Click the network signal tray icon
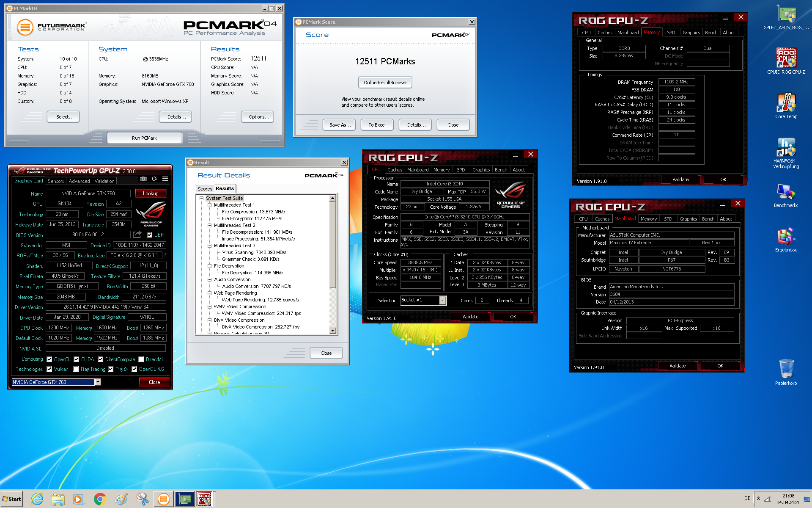 [767, 499]
